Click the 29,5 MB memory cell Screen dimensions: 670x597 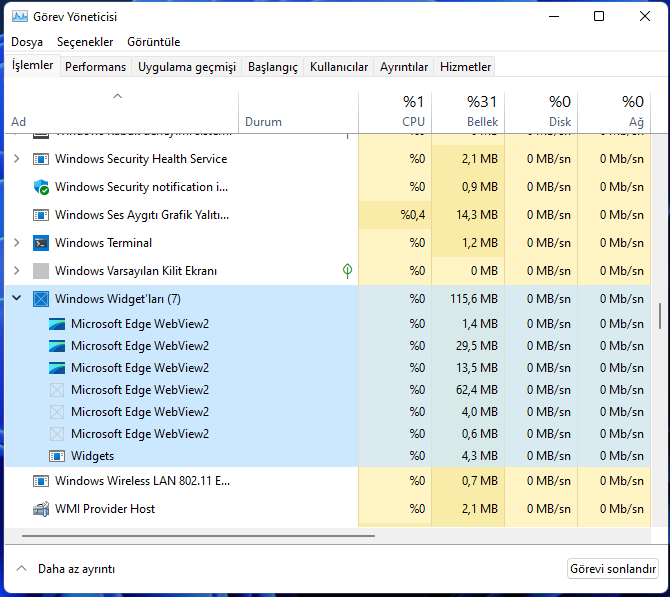coord(468,346)
